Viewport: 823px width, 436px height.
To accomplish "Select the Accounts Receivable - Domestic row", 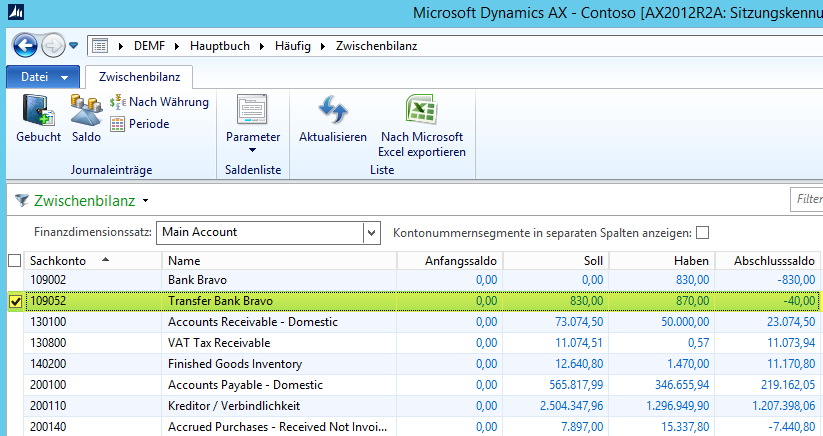I will click(253, 322).
